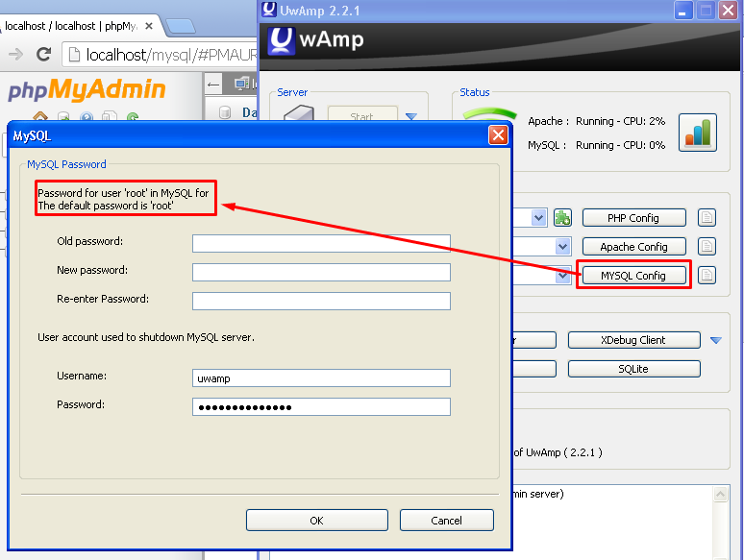The height and width of the screenshot is (560, 744).
Task: Launch XDebug Client in UwAmp
Action: click(x=633, y=340)
